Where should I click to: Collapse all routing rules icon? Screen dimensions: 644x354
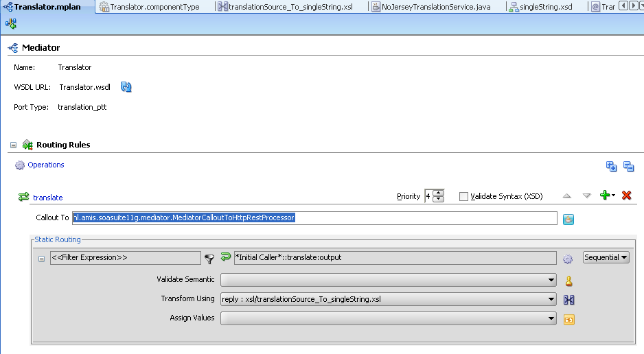[628, 166]
